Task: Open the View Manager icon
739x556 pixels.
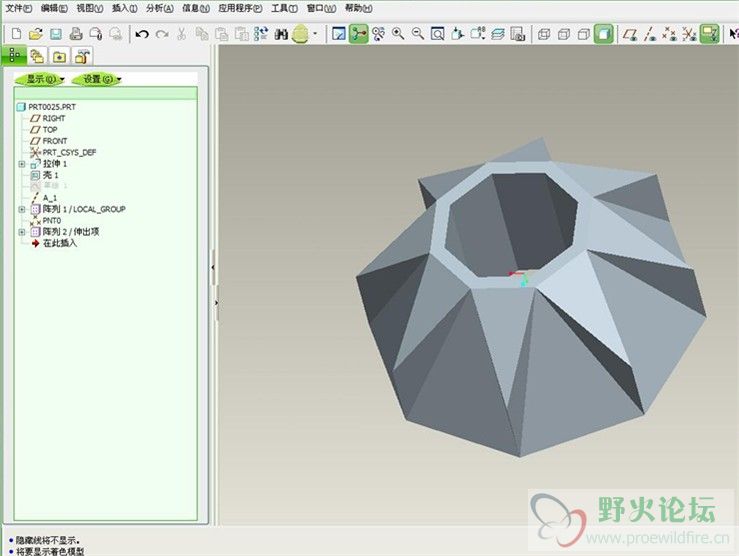Action: (517, 34)
